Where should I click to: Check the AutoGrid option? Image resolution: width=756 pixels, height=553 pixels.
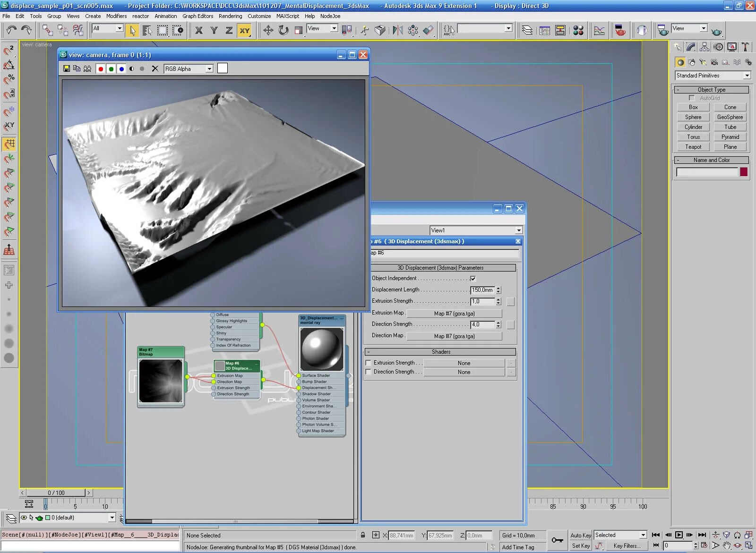coord(692,98)
